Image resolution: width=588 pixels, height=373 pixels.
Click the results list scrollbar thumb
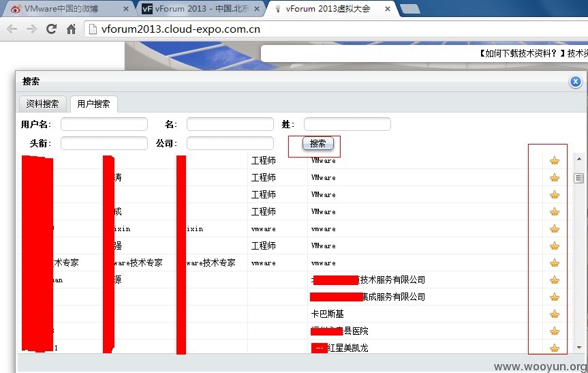579,178
